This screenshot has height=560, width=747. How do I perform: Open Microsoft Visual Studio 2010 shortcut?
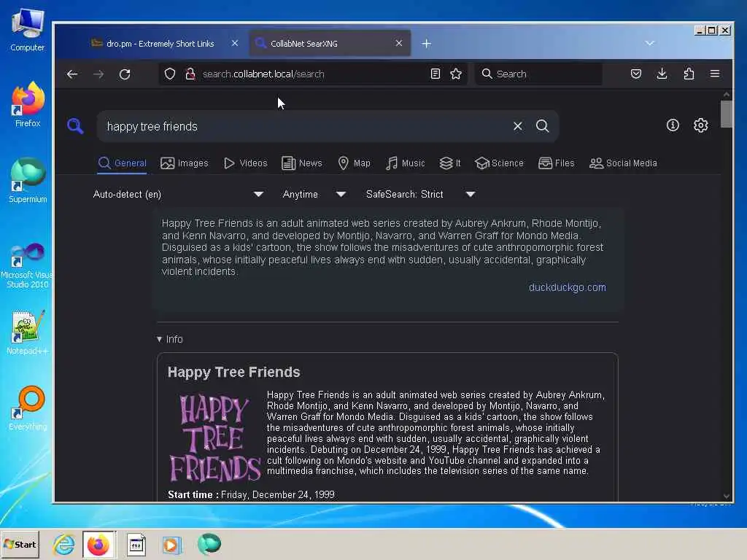(x=27, y=265)
